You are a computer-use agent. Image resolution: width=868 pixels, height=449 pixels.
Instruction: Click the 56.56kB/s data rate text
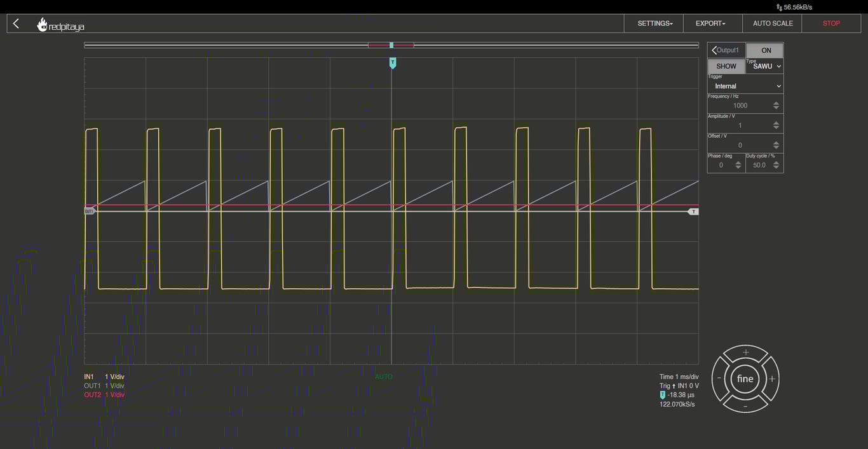798,7
